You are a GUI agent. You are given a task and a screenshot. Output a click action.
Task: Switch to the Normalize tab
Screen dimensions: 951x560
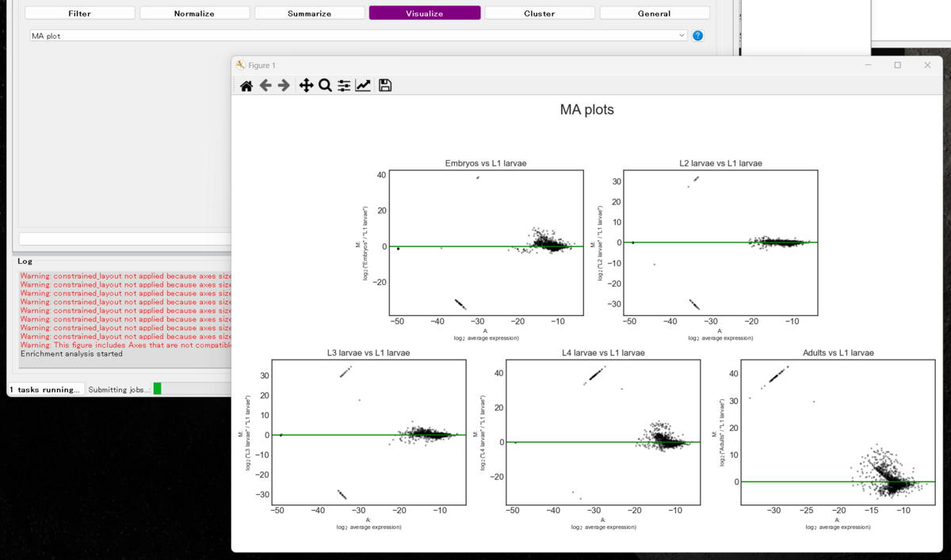click(194, 13)
